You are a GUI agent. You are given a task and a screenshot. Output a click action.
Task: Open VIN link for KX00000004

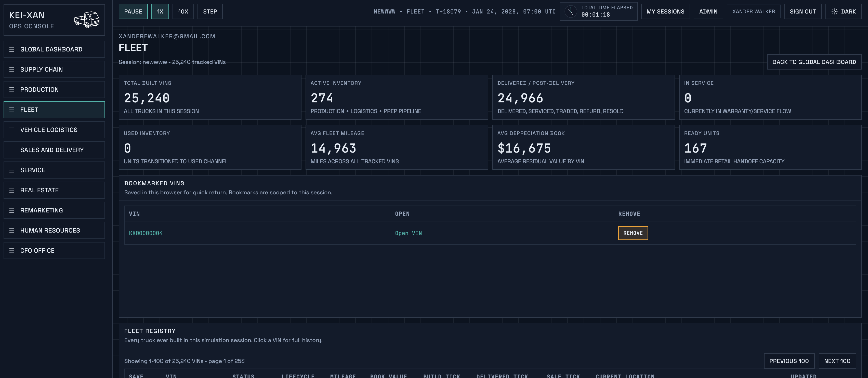pos(409,233)
